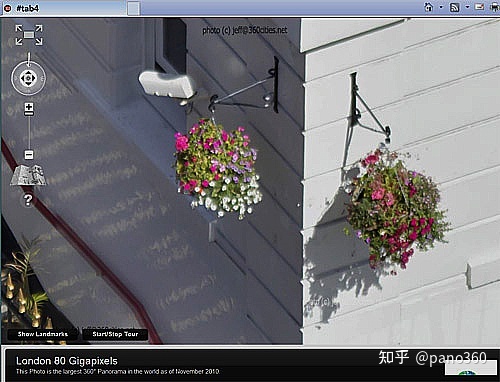Zoom out with the minus button
The width and height of the screenshot is (500, 382).
point(29,155)
